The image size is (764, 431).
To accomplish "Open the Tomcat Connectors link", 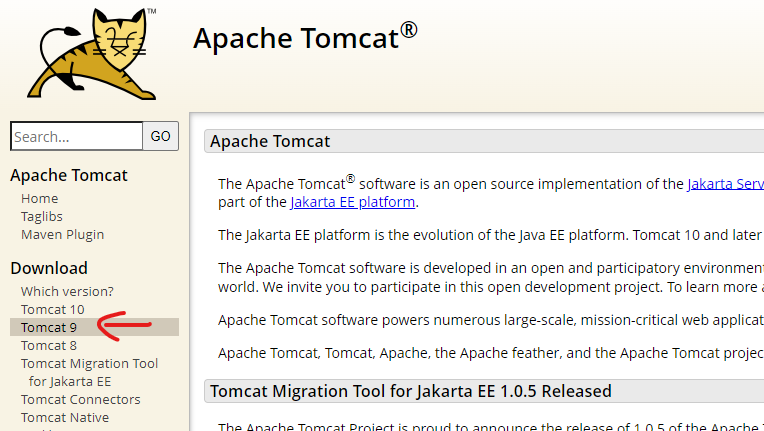I will tap(80, 399).
